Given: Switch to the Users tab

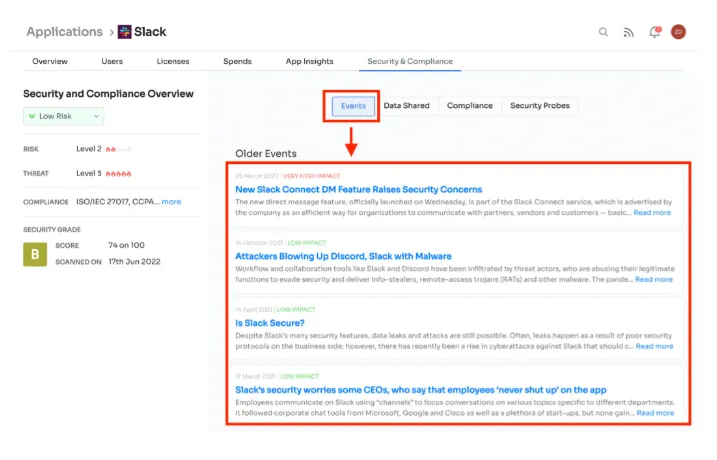Looking at the screenshot, I should coord(112,61).
